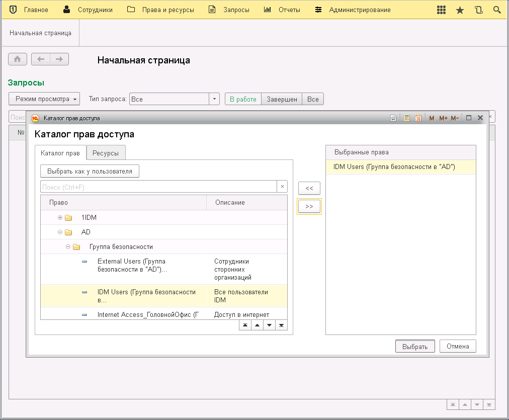This screenshot has height=420, width=509.
Task: Click the M+ memory button
Action: click(x=443, y=118)
